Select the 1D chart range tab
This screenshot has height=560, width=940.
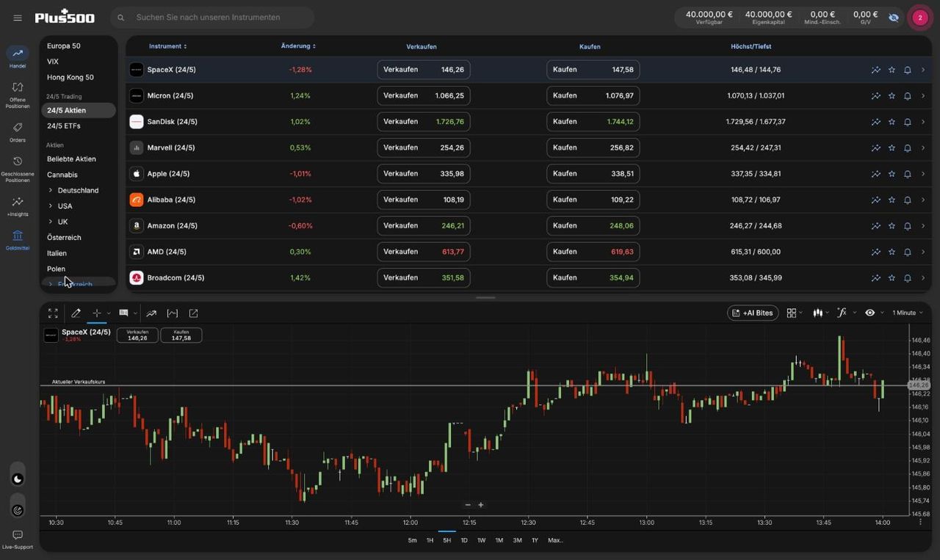464,540
